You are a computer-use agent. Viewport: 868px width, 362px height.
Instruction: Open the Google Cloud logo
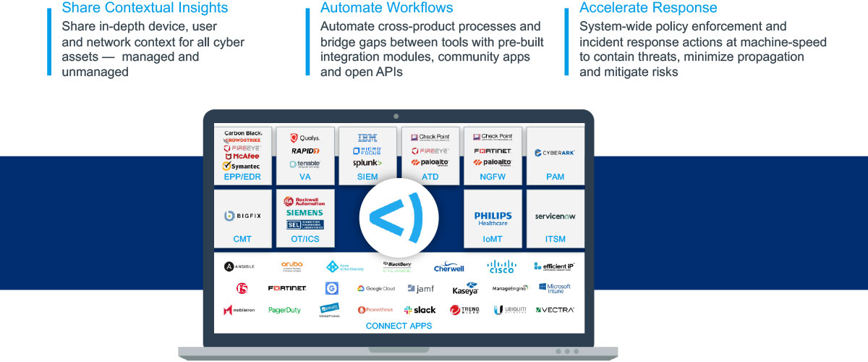pos(375,288)
